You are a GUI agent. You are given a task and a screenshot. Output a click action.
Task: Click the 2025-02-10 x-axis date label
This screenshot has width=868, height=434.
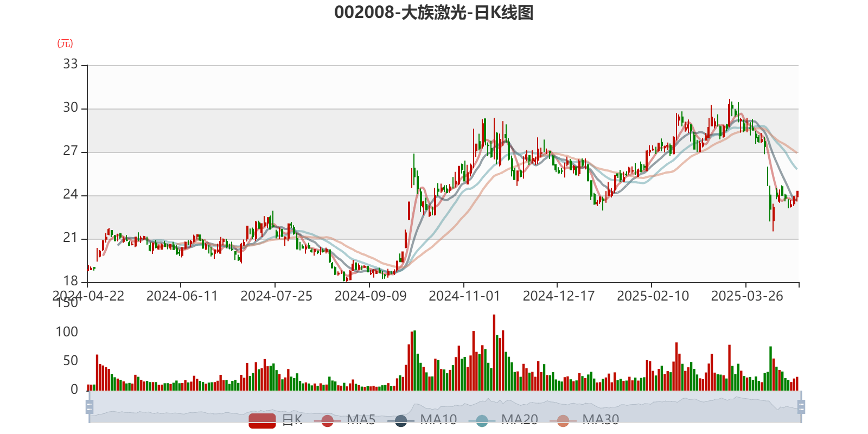653,296
